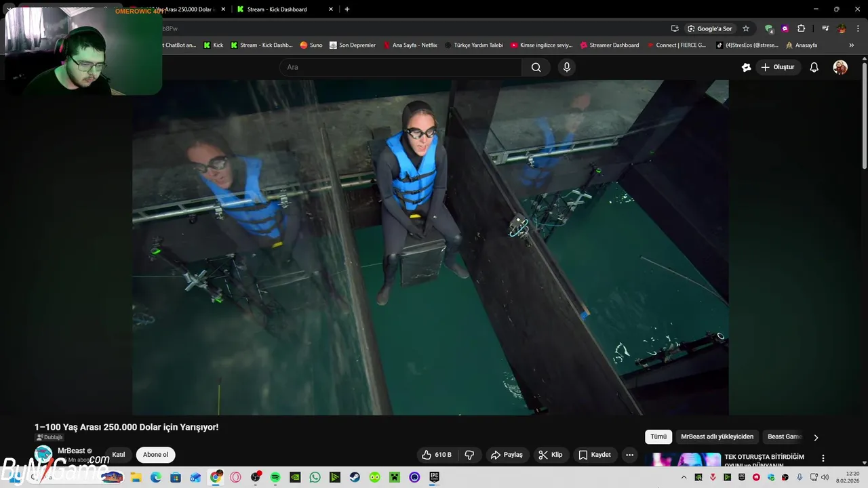The width and height of the screenshot is (868, 488).
Task: Open the Microsoft Store taskbar icon
Action: click(x=176, y=477)
